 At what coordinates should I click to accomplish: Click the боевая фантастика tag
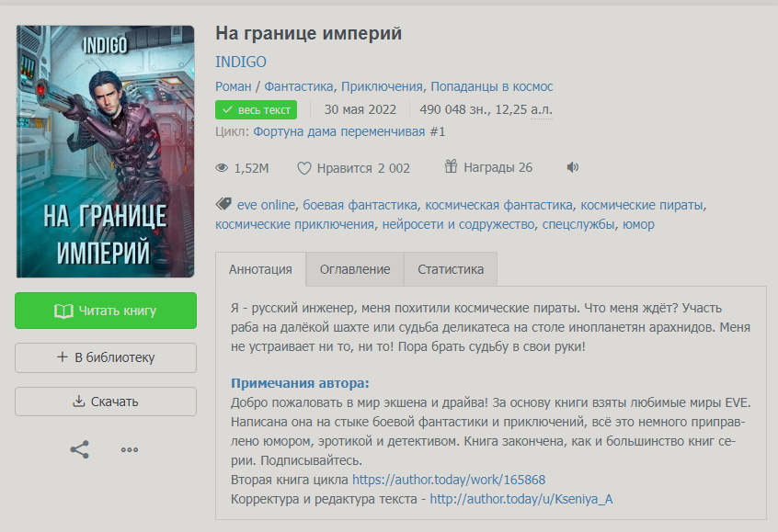click(x=360, y=205)
